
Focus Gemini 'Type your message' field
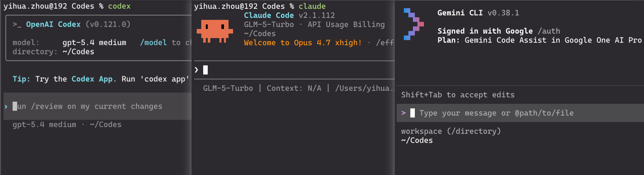[496, 113]
